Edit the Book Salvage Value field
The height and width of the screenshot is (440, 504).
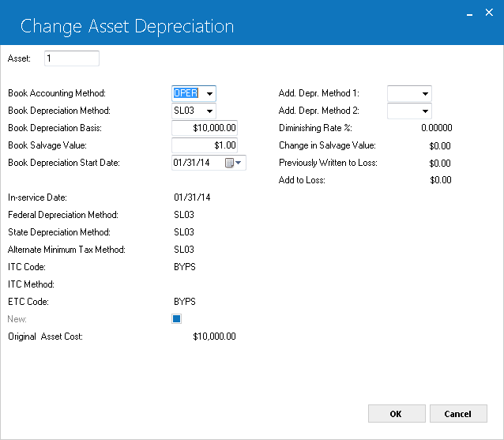[205, 145]
